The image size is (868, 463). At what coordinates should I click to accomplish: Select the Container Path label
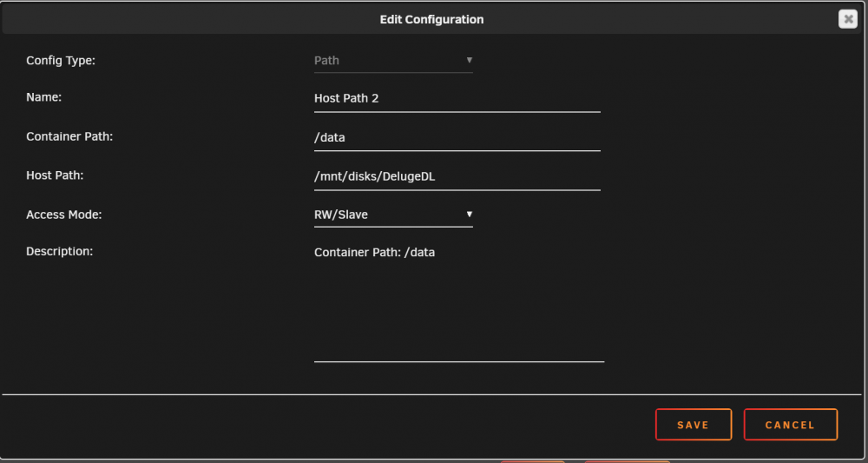pyautogui.click(x=69, y=136)
